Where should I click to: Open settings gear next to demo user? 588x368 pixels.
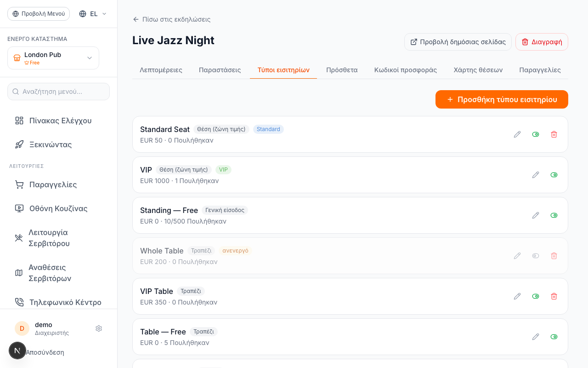[99, 328]
